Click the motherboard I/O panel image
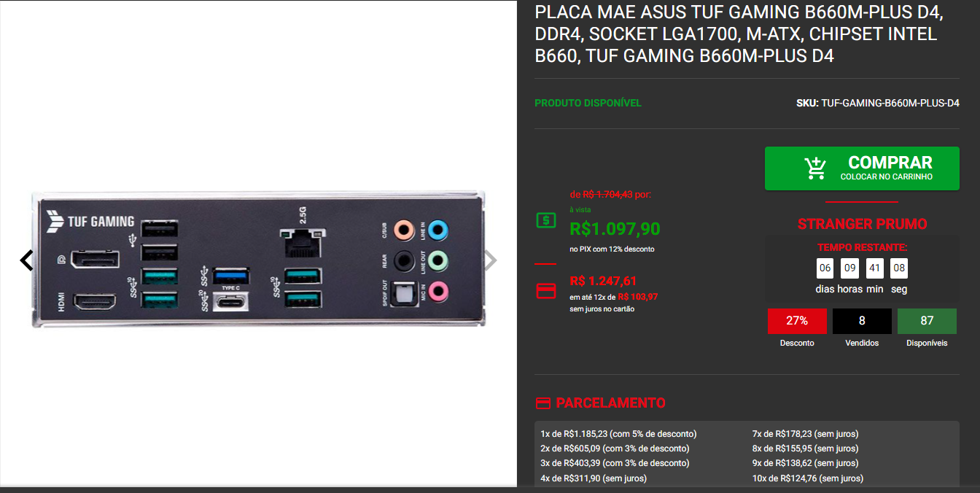The width and height of the screenshot is (980, 493). pos(259,260)
